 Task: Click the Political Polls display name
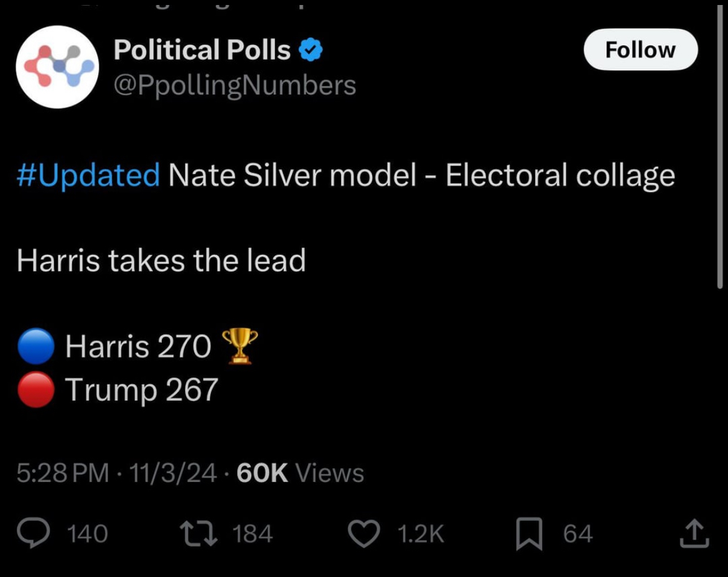pos(202,50)
